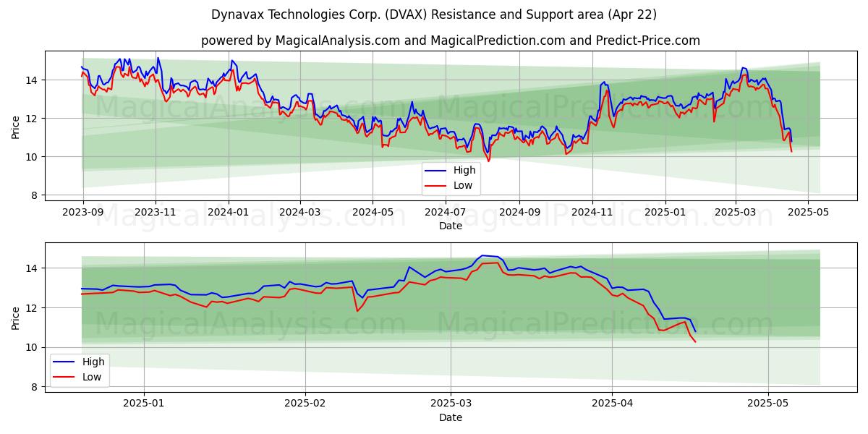Click the 2025-05 x-axis label on top chart
This screenshot has height=434, width=868.
pos(808,213)
